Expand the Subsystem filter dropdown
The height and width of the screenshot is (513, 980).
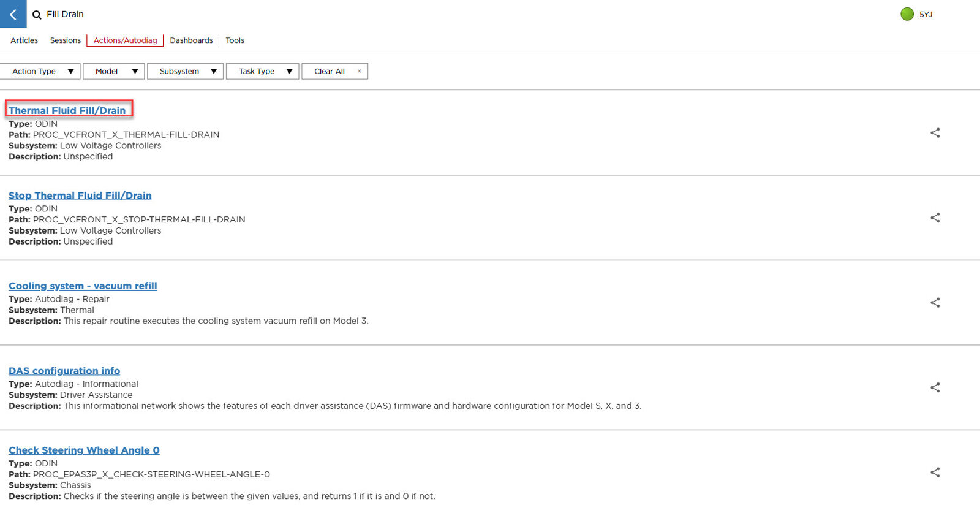click(x=185, y=72)
